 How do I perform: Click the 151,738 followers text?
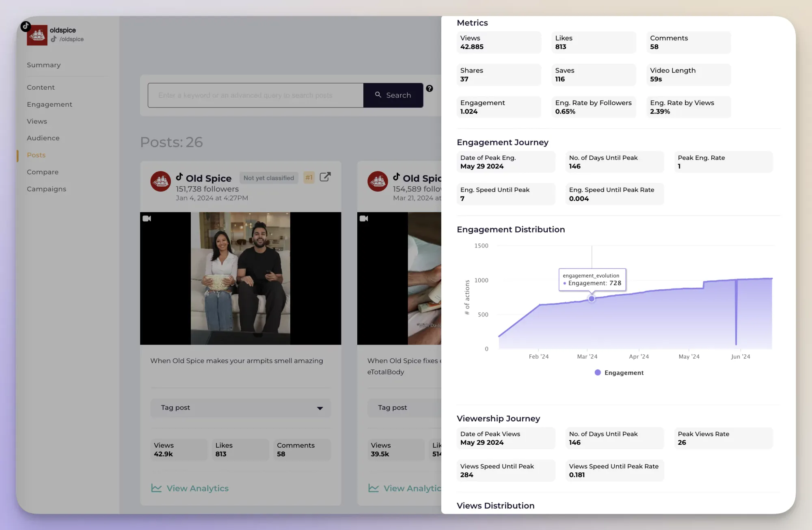(207, 189)
